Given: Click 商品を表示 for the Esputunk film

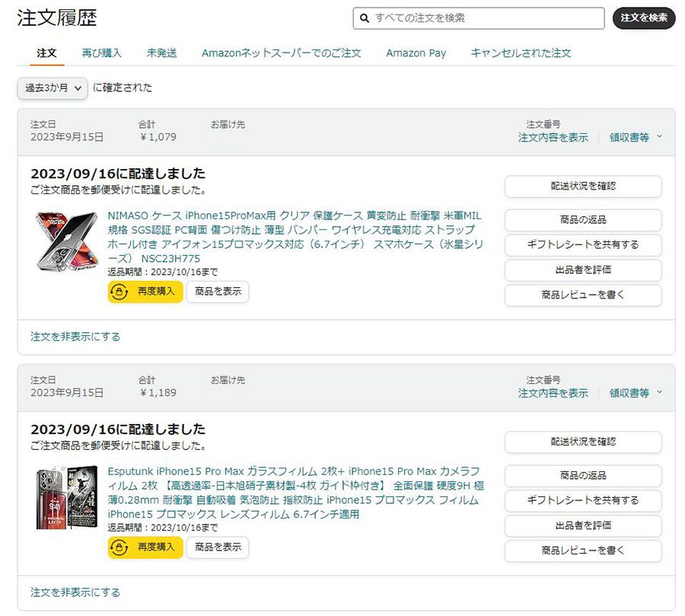Looking at the screenshot, I should pos(218,547).
